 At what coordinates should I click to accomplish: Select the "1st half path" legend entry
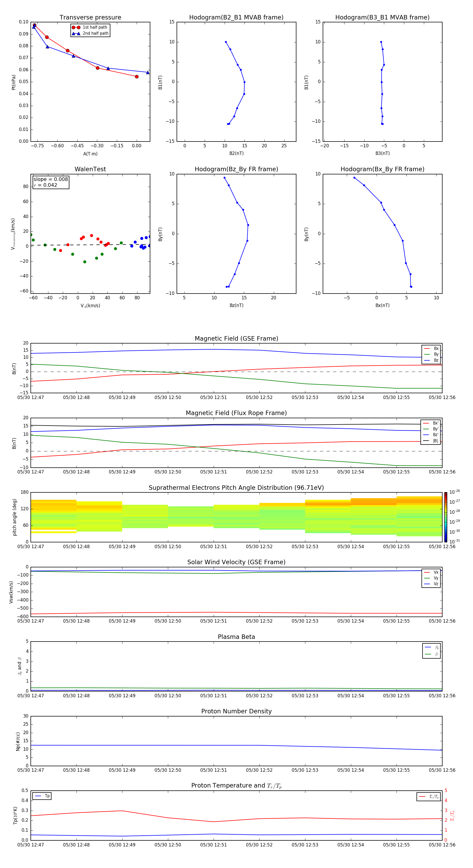click(90, 27)
